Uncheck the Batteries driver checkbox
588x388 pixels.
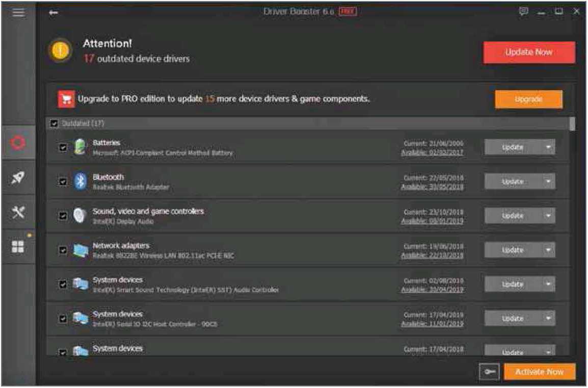(63, 147)
